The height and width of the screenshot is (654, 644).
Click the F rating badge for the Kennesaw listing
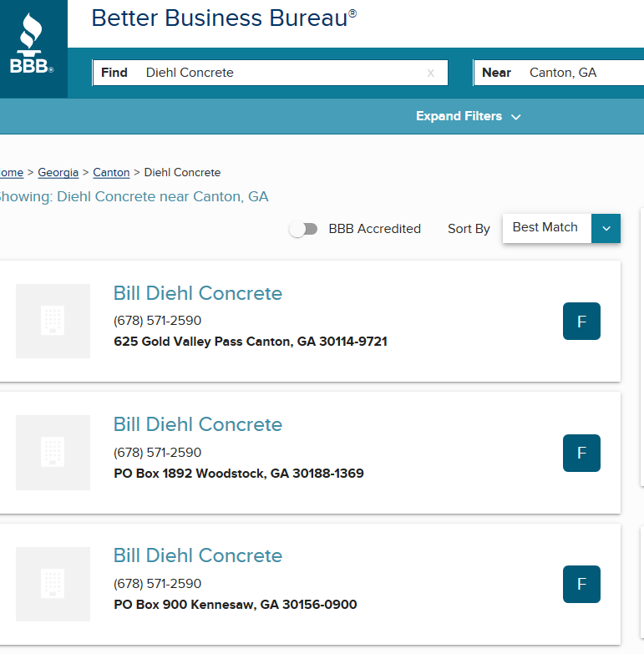(581, 584)
